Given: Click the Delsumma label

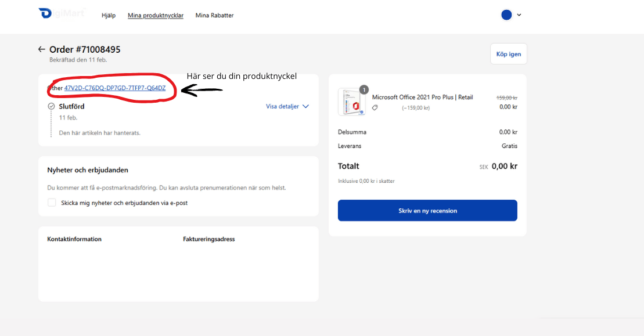Looking at the screenshot, I should pyautogui.click(x=352, y=132).
